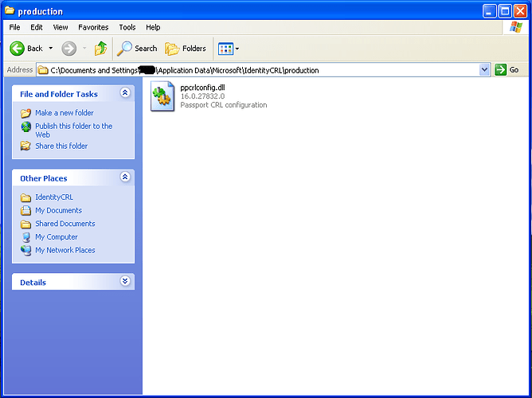Click the version text 16.0.27832.0

point(202,96)
